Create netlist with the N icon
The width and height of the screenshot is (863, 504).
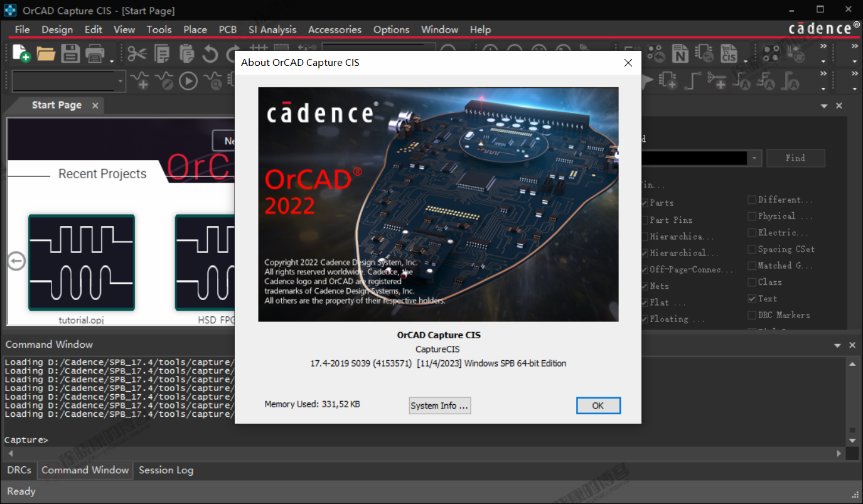[x=680, y=53]
